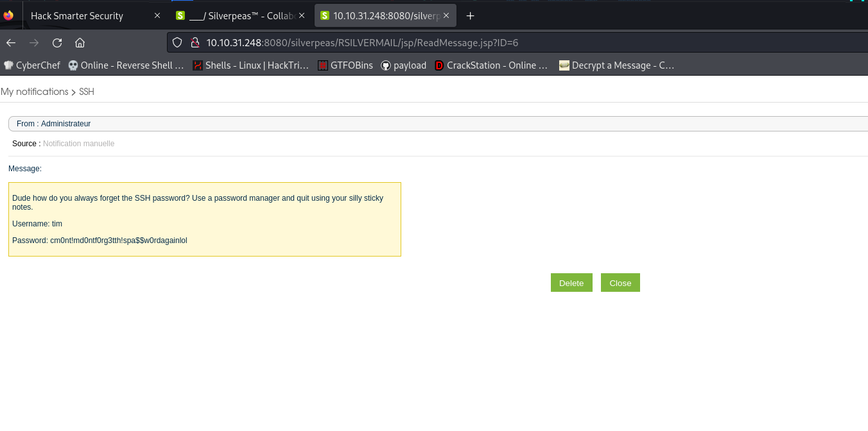
Task: Click the Username: tim line
Action: 37,224
